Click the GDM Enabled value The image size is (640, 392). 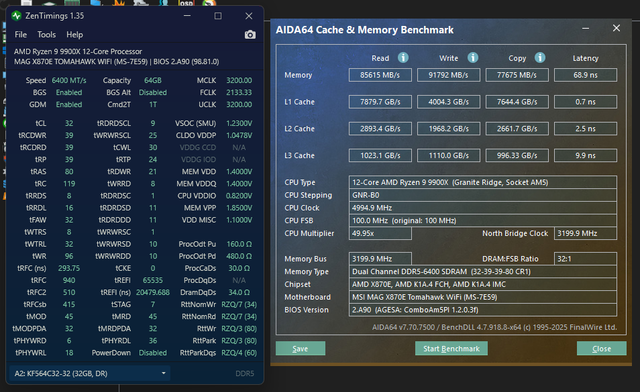tap(69, 105)
